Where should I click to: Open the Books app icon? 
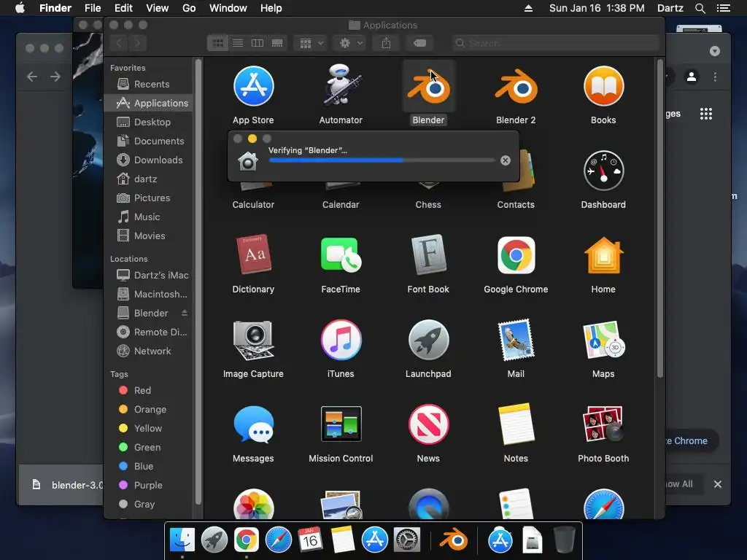coord(603,86)
